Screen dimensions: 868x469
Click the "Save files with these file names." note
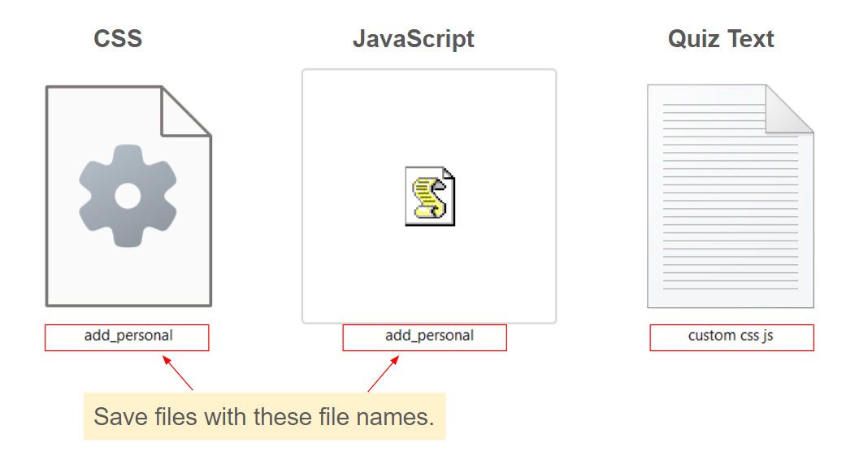click(x=265, y=416)
